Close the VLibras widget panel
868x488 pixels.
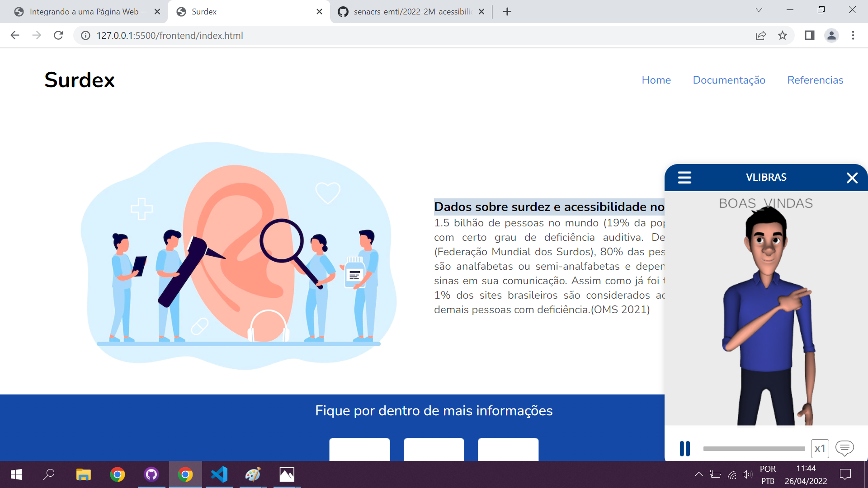[852, 178]
